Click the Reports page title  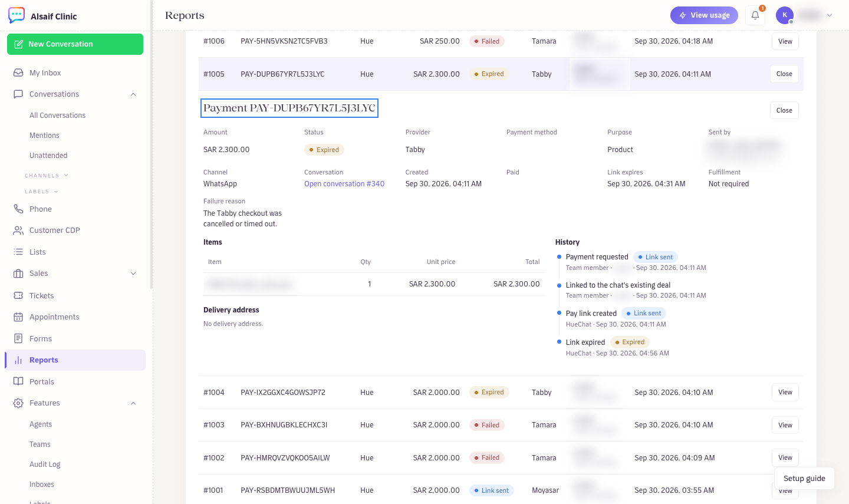coord(185,15)
